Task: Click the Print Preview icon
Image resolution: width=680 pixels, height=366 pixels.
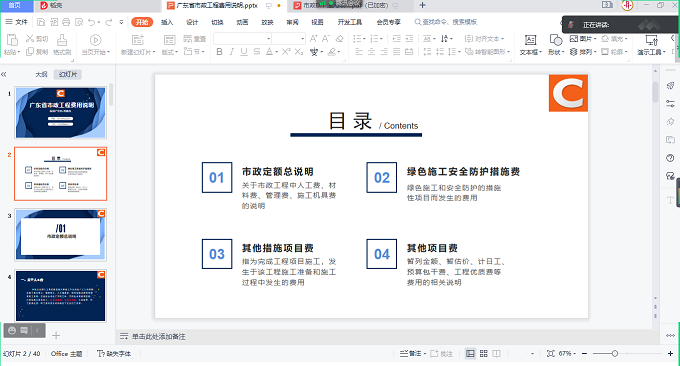Action: pos(79,22)
